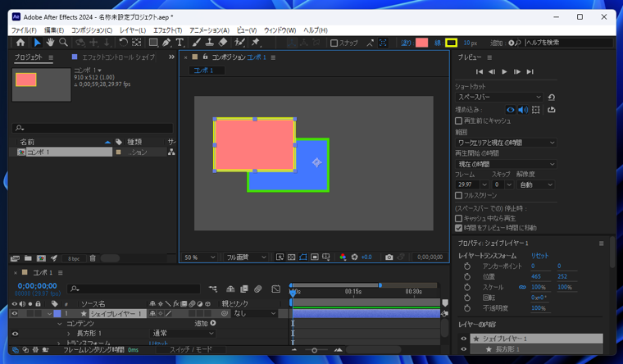Click the Home icon in toolbar
The image size is (623, 364).
tap(20, 43)
